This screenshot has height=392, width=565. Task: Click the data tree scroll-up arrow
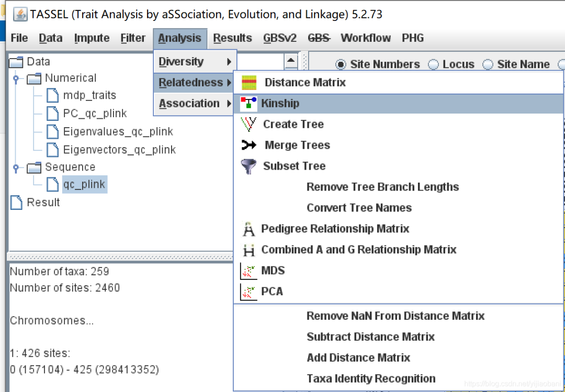(291, 60)
